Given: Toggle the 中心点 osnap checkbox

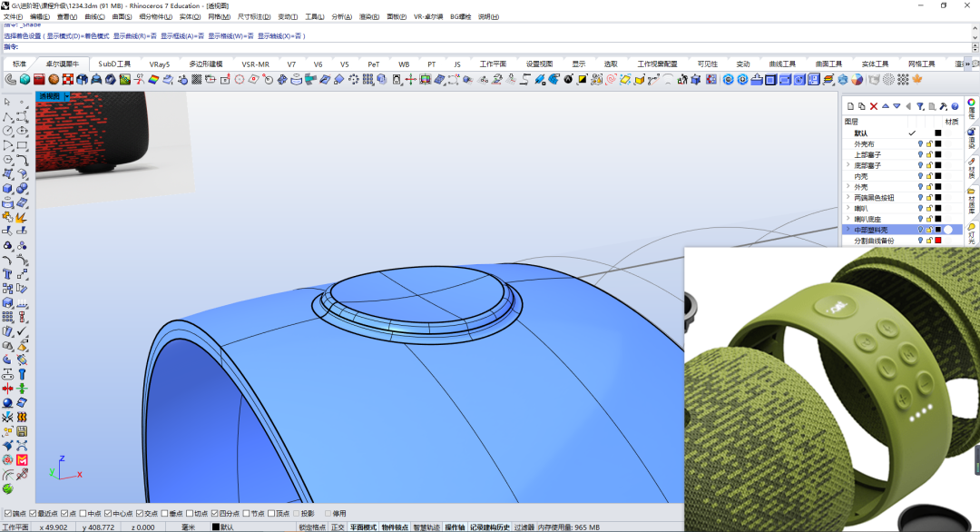Looking at the screenshot, I should coord(108,513).
